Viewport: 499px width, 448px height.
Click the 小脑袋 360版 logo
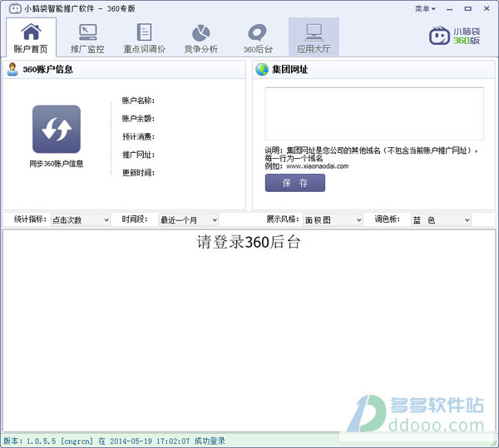454,36
